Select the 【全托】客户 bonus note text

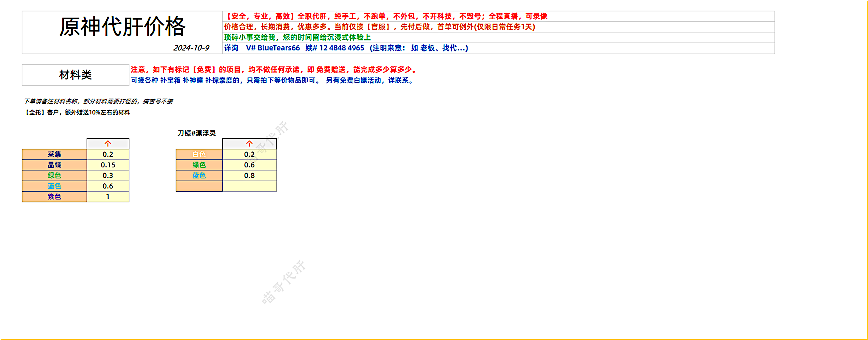coord(77,112)
